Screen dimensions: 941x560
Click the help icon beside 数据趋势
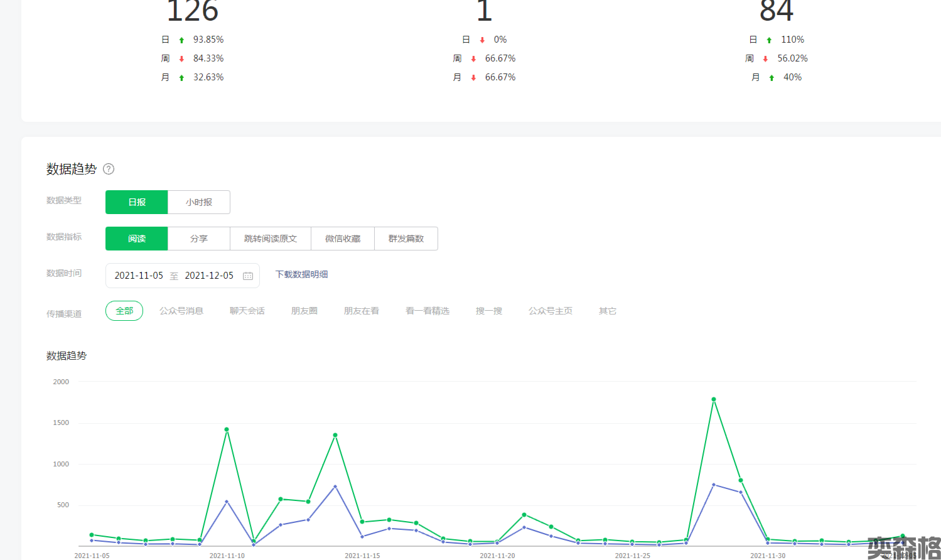coord(109,169)
